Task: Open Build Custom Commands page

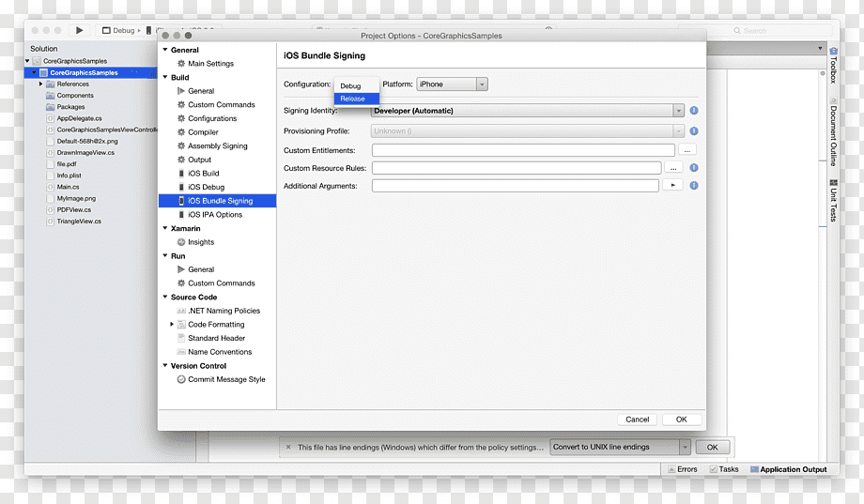Action: point(221,105)
